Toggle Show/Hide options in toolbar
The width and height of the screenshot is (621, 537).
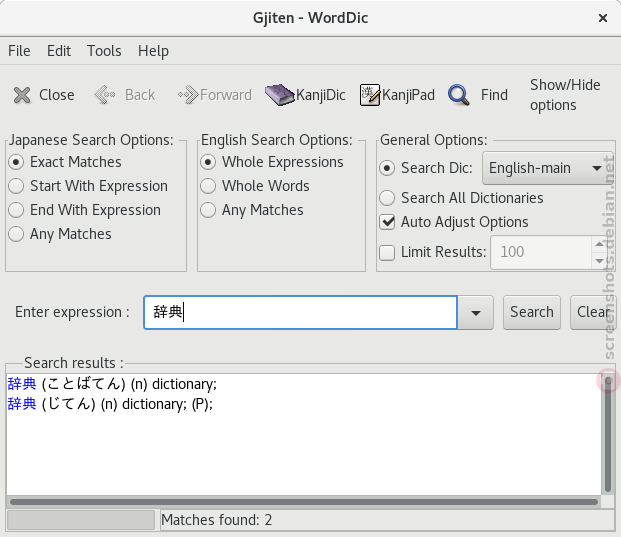(565, 95)
